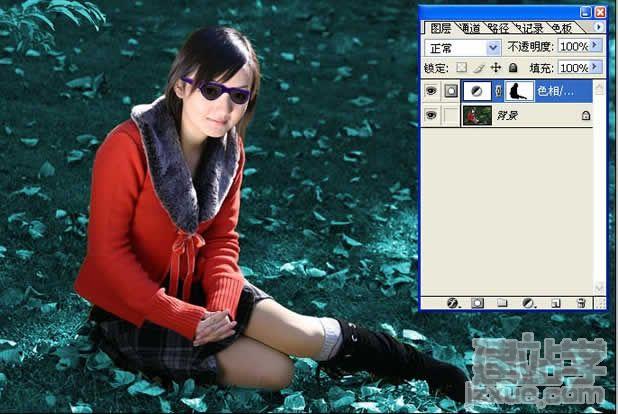618x414 pixels.
Task: Add a layer mask button
Action: point(477,303)
